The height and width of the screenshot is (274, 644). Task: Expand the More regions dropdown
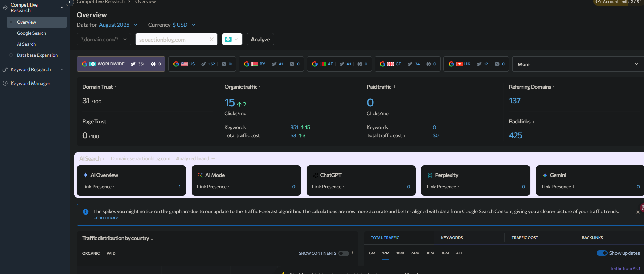pos(578,64)
